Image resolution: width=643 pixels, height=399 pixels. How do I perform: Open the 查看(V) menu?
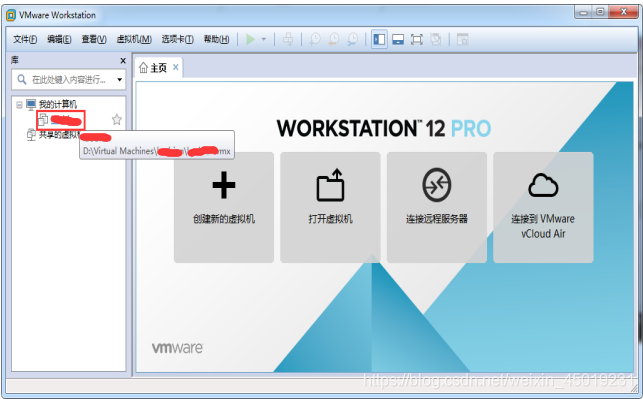(94, 39)
